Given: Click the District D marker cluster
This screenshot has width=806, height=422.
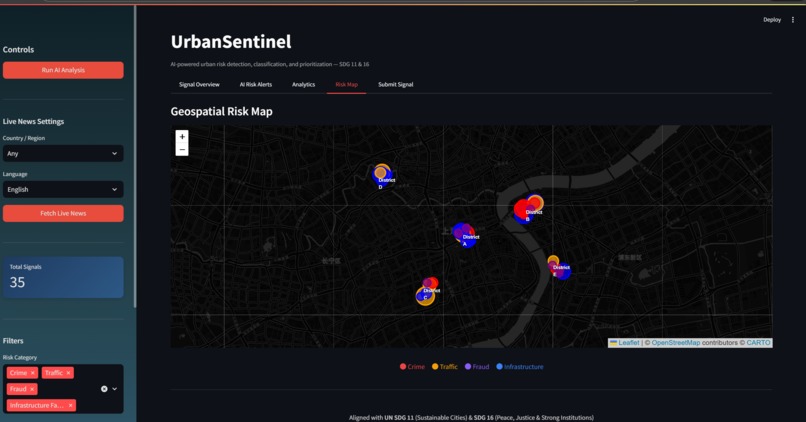Looking at the screenshot, I should pos(382,176).
